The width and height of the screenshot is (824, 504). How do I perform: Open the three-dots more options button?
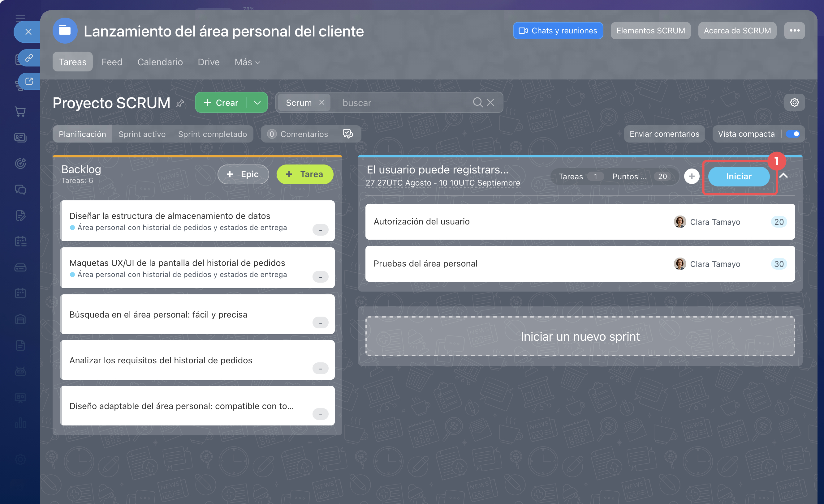(x=795, y=30)
